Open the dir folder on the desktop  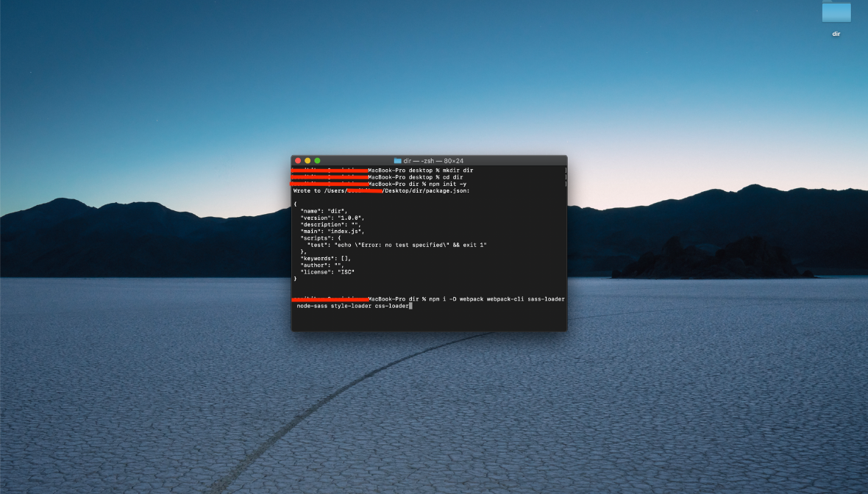(836, 12)
